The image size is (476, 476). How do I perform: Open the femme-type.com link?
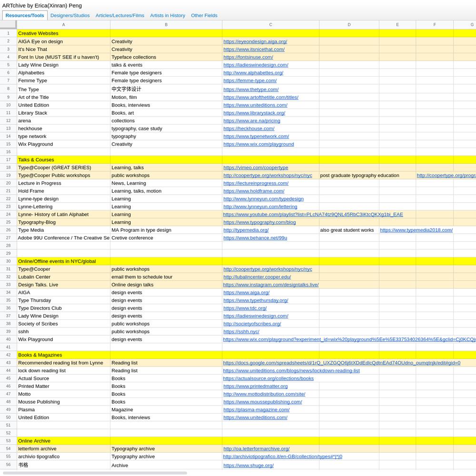tap(250, 81)
